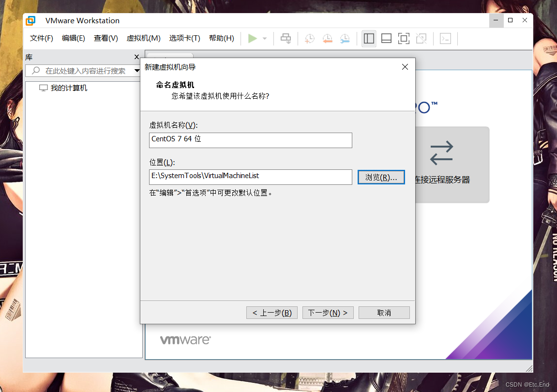This screenshot has height=392, width=557.
Task: Click the 虚拟机名称 text field
Action: pyautogui.click(x=251, y=140)
